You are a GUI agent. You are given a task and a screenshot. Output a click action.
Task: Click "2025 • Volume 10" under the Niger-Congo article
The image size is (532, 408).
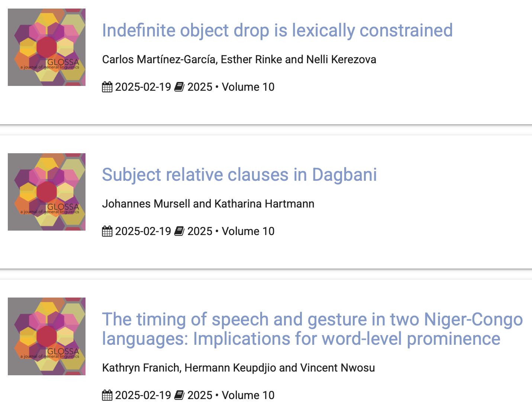pos(231,395)
